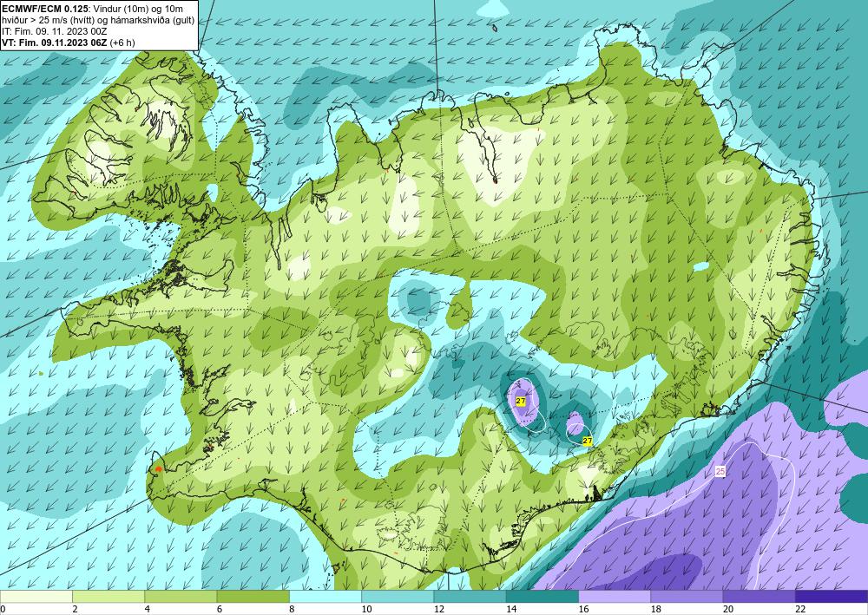Click the '22' tick on the color scale
Screen dimensions: 868x615
point(800,609)
